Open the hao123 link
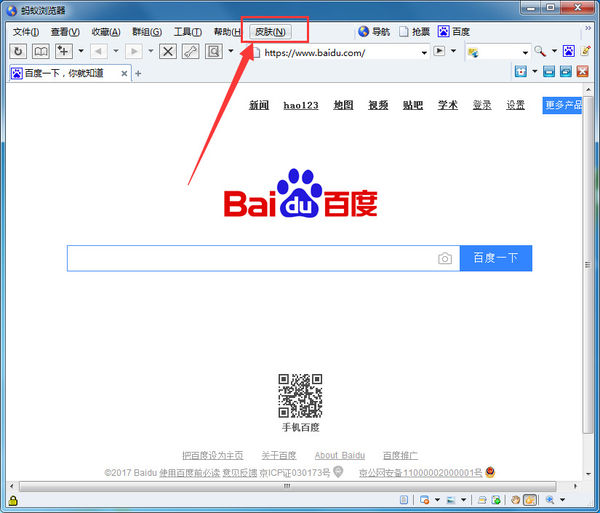Image resolution: width=600 pixels, height=513 pixels. pos(301,105)
